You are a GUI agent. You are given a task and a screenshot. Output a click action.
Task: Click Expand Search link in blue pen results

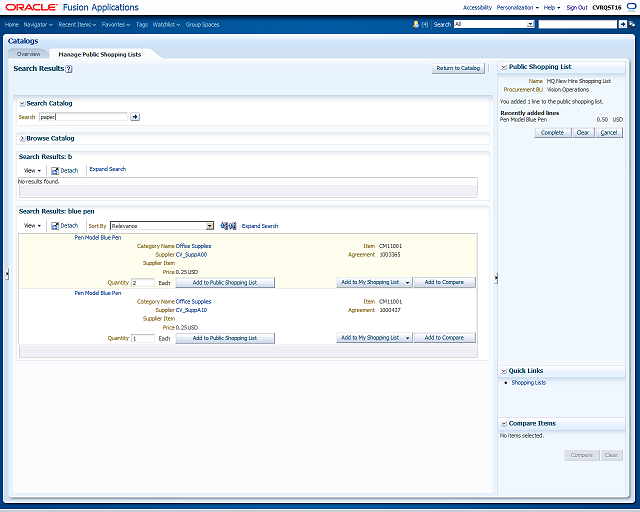pos(260,226)
